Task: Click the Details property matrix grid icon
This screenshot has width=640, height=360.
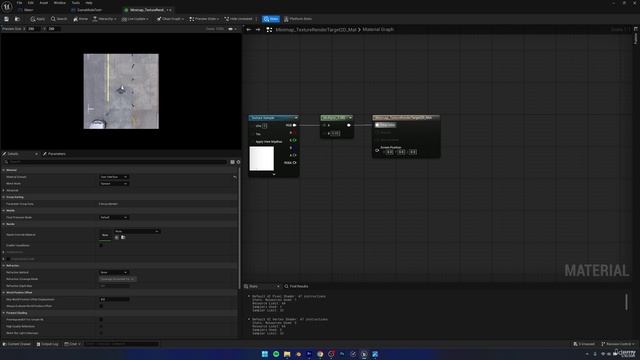Action: [x=232, y=162]
